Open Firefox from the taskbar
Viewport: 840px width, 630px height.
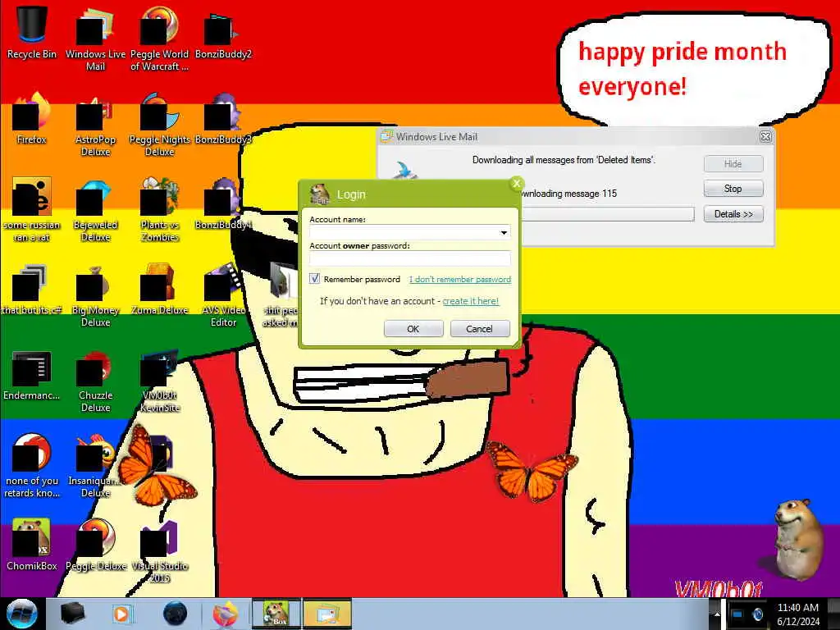click(225, 614)
